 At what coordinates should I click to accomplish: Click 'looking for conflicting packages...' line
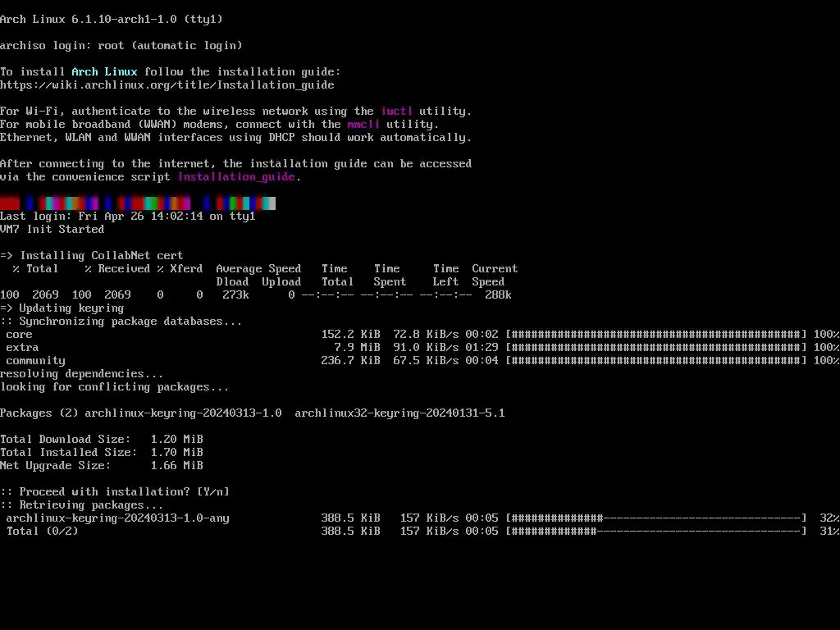(115, 387)
